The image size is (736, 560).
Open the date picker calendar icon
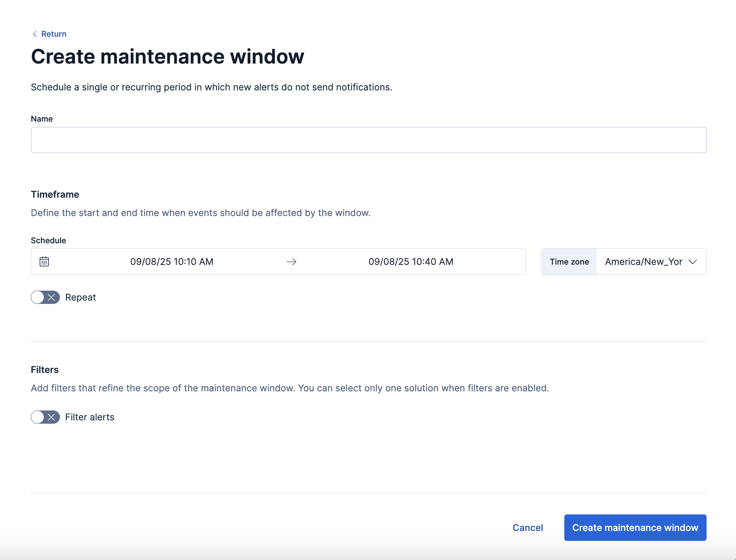tap(44, 262)
